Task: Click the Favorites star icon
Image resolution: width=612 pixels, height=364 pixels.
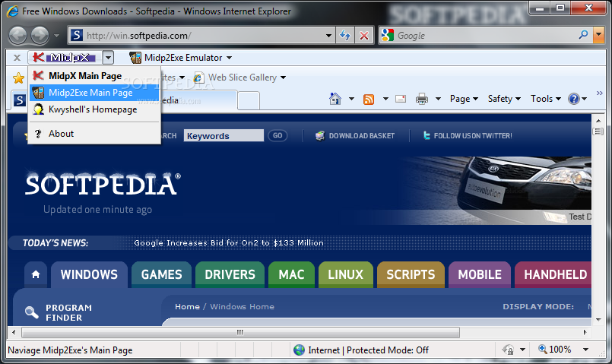Action: (x=18, y=78)
